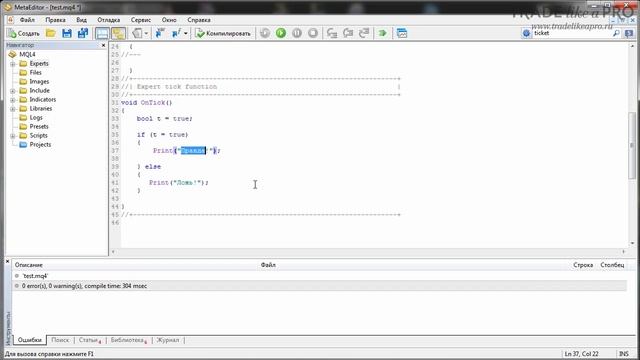Switch to the Библиотека tab

[x=128, y=340]
